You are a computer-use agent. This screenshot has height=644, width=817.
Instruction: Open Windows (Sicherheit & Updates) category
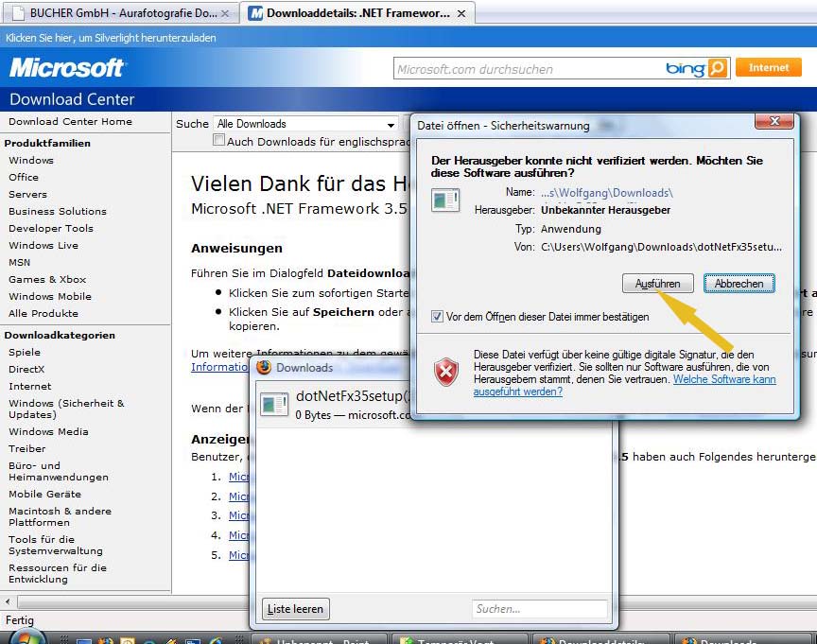tap(67, 409)
